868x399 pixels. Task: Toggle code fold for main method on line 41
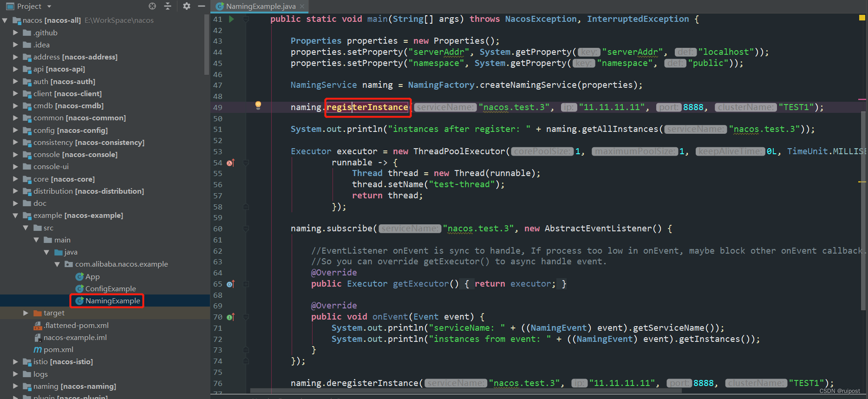[246, 19]
